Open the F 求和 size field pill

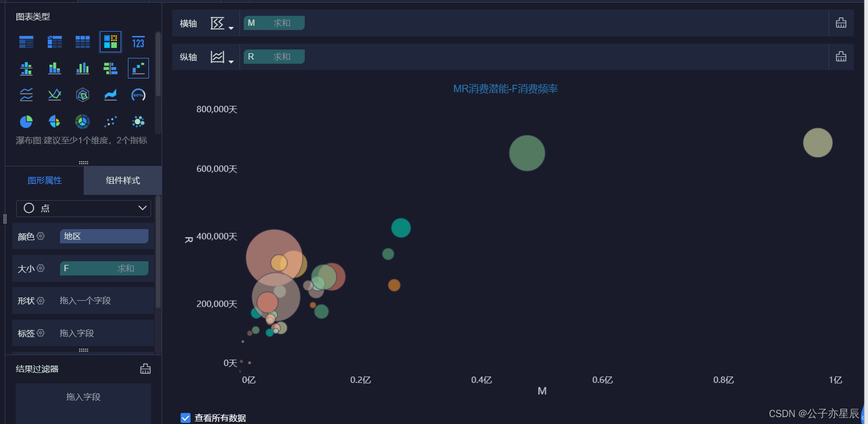tap(104, 269)
